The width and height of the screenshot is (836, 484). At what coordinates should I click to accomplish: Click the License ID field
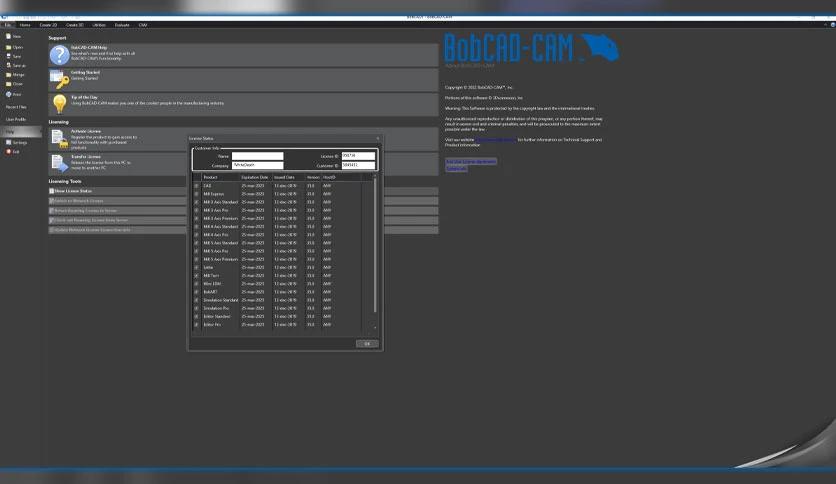point(358,156)
